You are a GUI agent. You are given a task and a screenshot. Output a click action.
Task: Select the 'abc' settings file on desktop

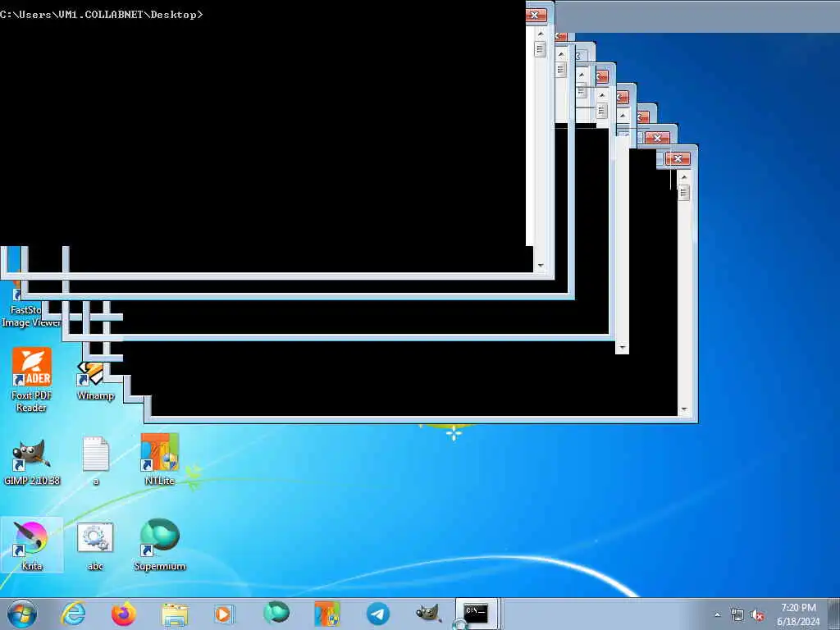(95, 546)
